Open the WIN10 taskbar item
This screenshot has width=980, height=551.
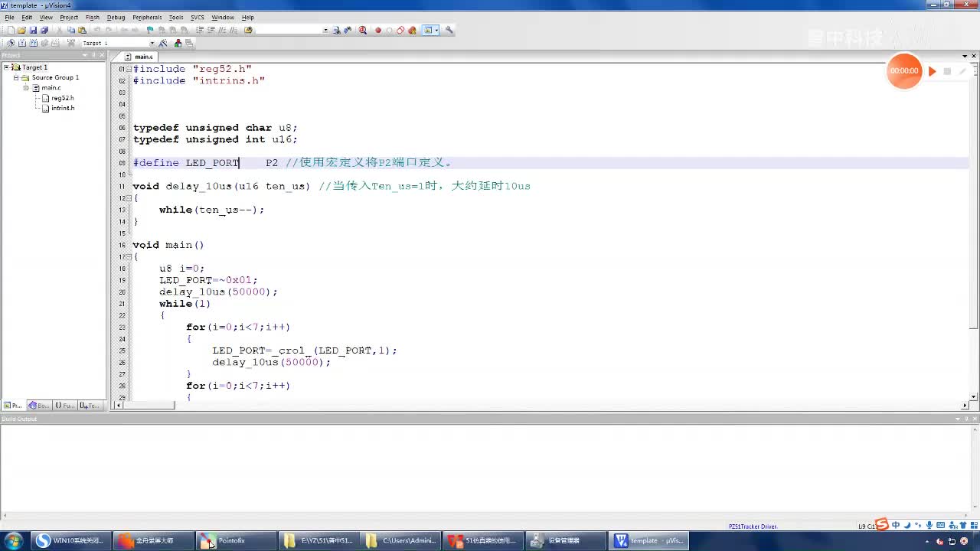70,540
